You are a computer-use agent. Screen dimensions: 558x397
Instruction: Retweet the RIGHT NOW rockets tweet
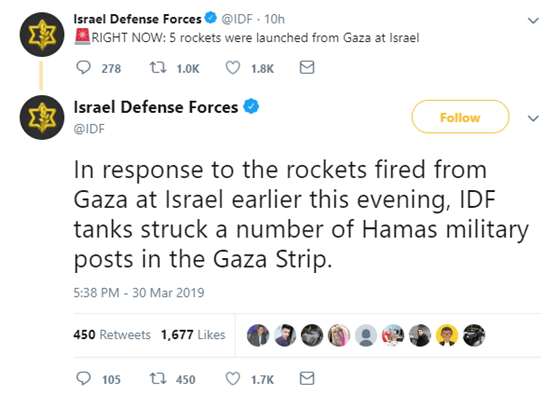pos(158,68)
